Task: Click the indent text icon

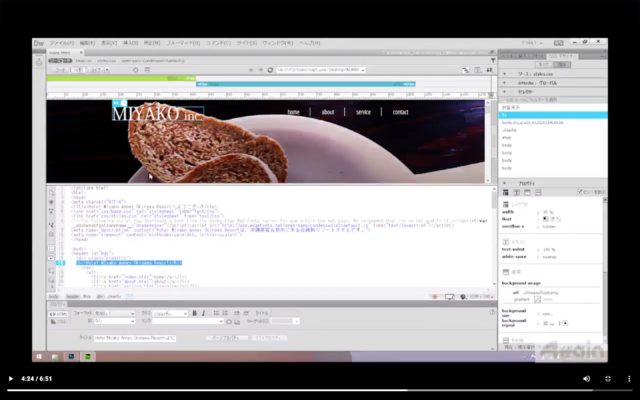Action: pyautogui.click(x=246, y=313)
